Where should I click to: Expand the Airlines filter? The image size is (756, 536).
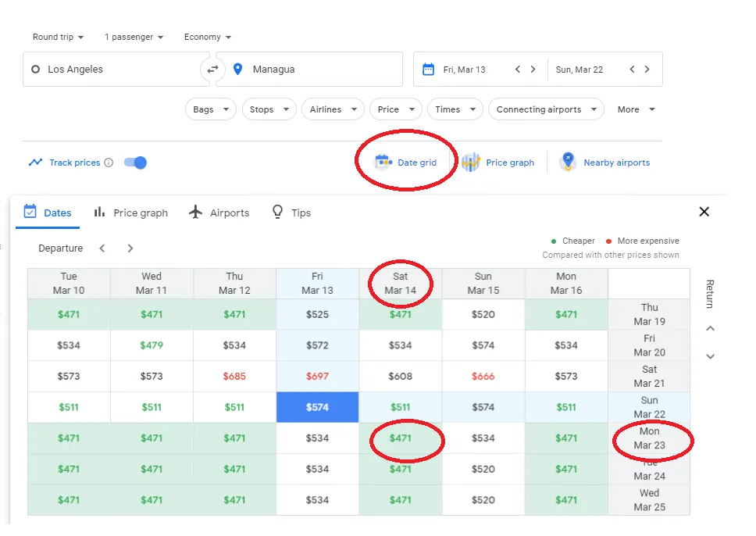pos(333,109)
